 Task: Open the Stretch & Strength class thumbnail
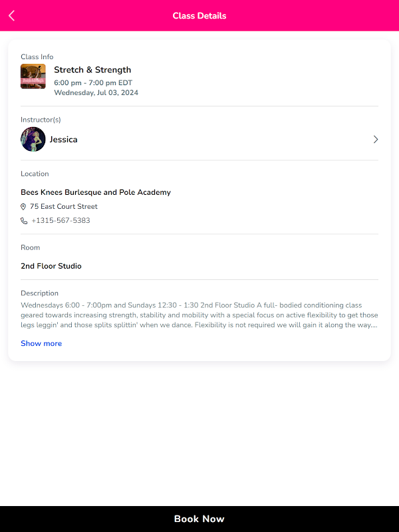pos(33,76)
